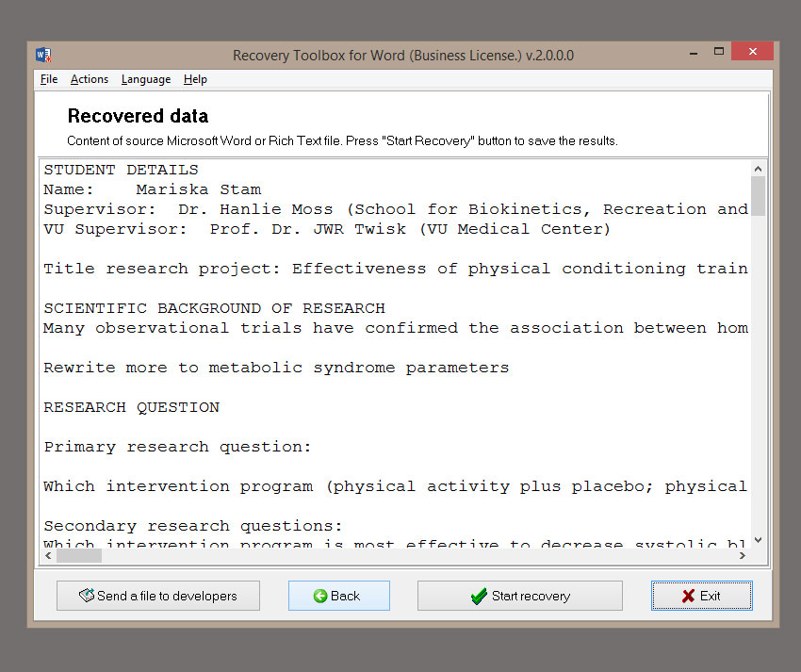Click the 'Name: Mariska Stam' line
This screenshot has width=801, height=672.
pyautogui.click(x=153, y=189)
